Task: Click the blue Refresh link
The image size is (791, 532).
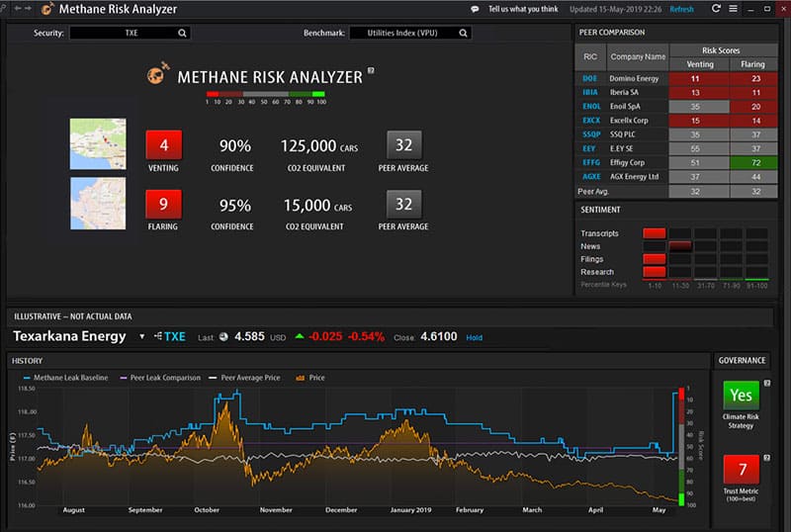Action: [681, 9]
